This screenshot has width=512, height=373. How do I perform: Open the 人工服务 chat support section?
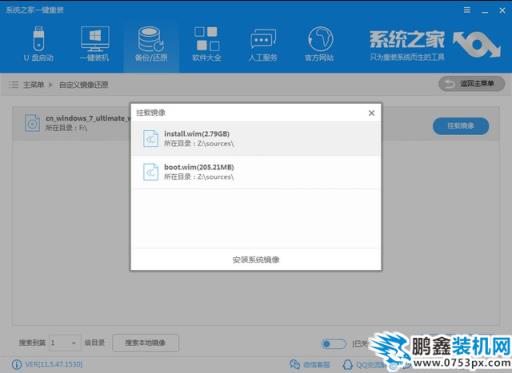click(263, 44)
